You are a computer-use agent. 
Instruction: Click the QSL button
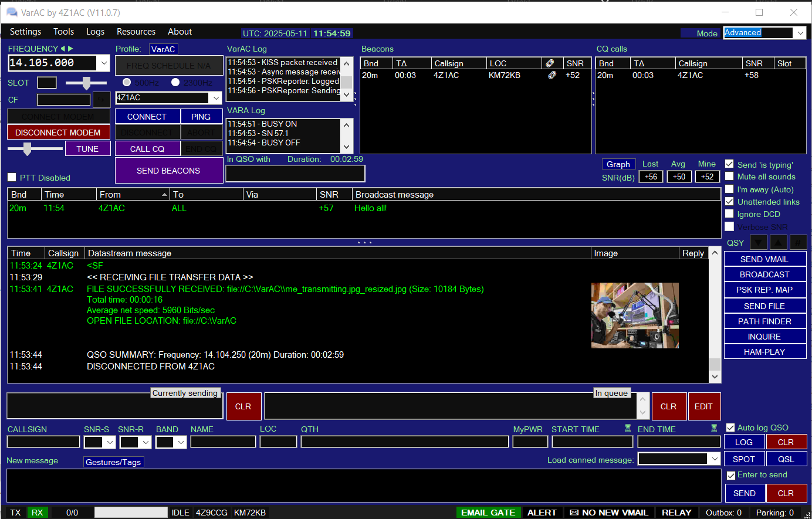click(x=786, y=459)
